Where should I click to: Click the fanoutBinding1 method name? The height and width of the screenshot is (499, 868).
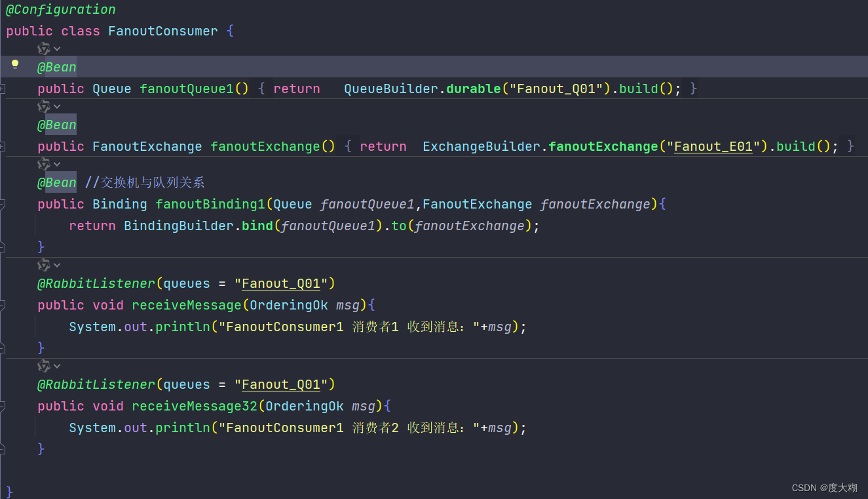click(x=210, y=204)
